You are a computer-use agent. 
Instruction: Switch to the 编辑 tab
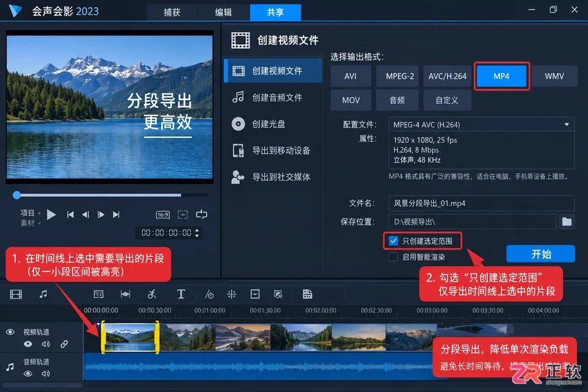tap(223, 12)
